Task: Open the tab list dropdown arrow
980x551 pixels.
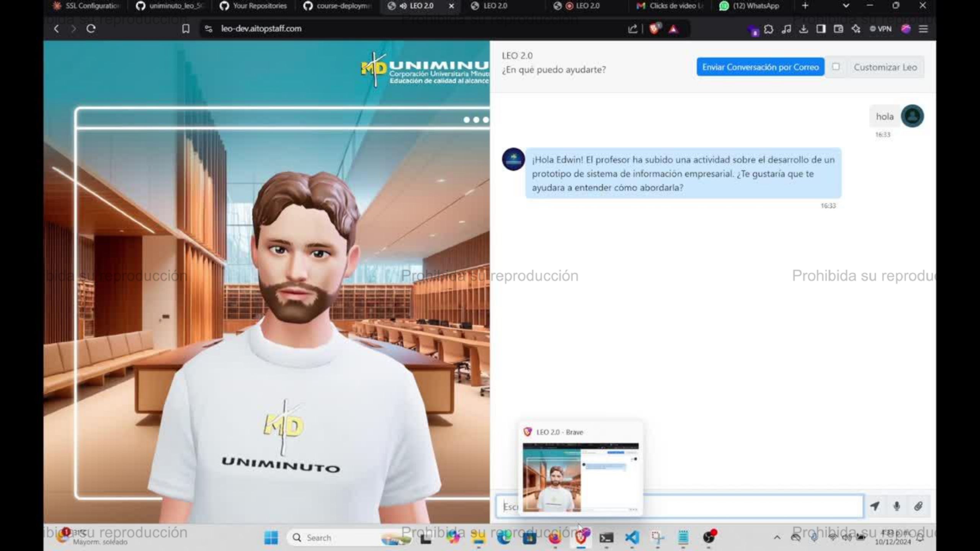Action: pos(846,6)
